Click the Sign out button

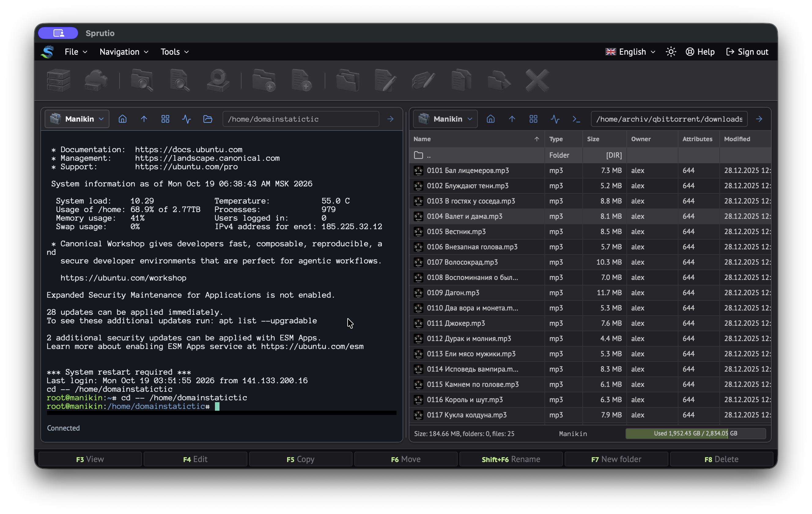click(747, 52)
